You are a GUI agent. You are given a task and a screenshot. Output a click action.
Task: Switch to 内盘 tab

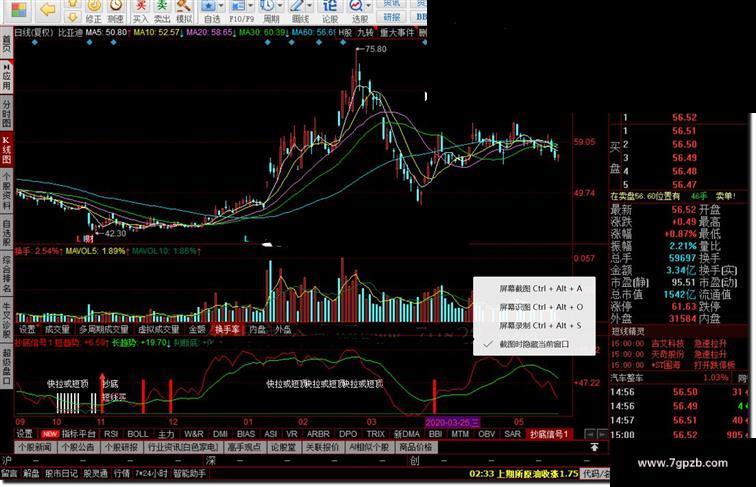pos(257,329)
